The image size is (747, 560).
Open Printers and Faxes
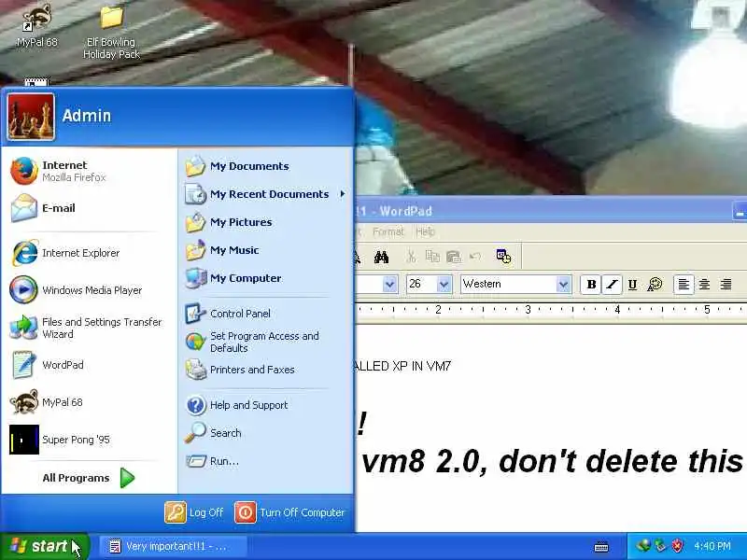pos(265,370)
